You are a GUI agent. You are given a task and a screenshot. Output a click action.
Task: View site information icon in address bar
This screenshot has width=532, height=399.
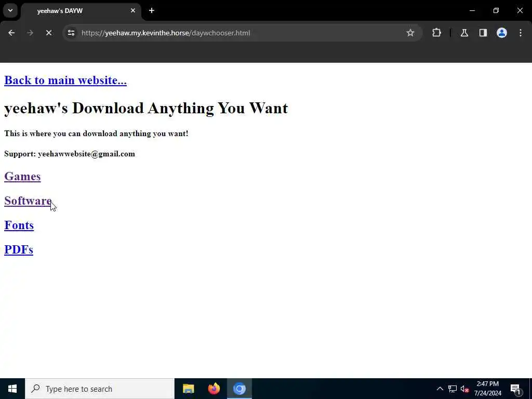(x=71, y=33)
